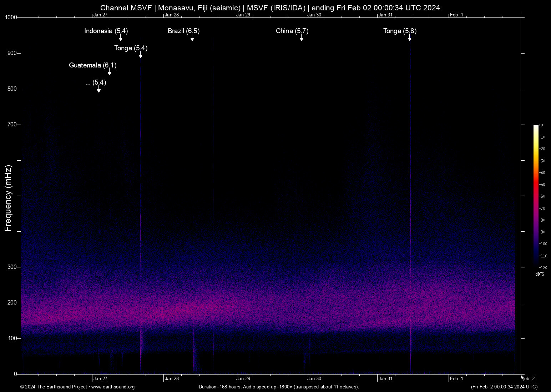The height and width of the screenshot is (392, 551).
Task: Open the www.earthsound.org link
Action: tap(113, 387)
